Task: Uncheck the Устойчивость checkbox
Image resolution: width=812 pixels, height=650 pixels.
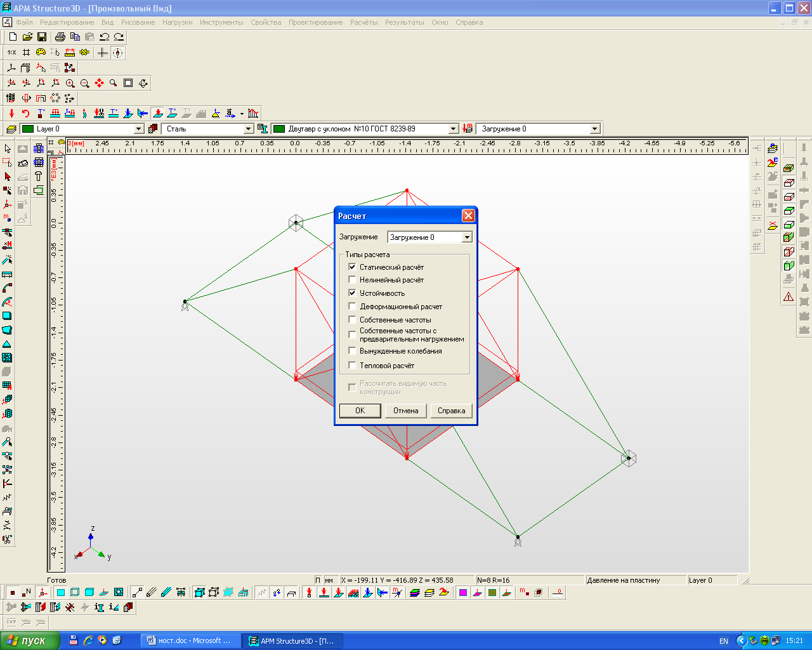Action: click(x=352, y=293)
